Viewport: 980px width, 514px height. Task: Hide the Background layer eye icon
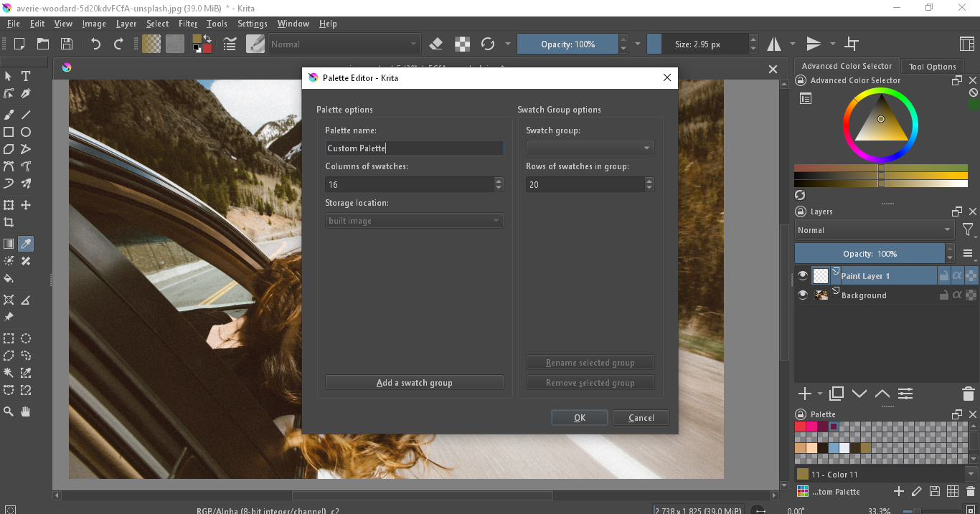click(803, 295)
